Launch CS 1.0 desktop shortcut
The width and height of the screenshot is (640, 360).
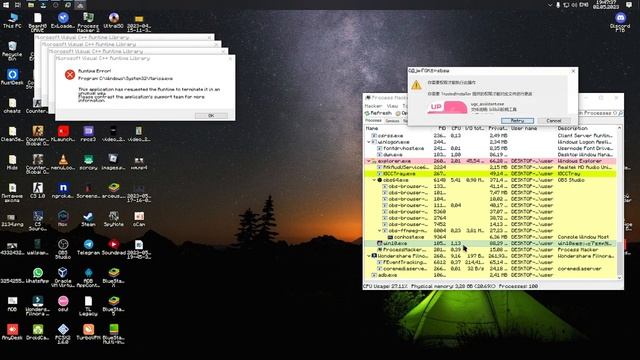point(38,190)
